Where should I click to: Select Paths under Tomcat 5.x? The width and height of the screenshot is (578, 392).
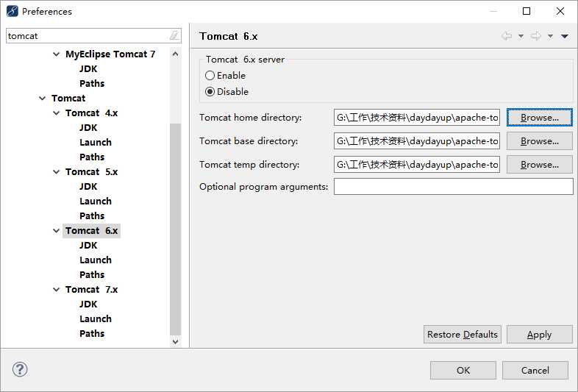(92, 216)
